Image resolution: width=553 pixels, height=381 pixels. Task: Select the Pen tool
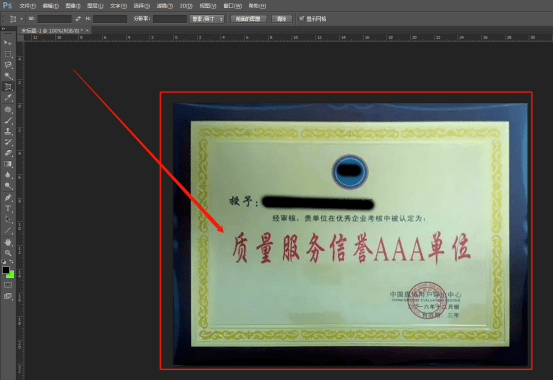point(8,198)
